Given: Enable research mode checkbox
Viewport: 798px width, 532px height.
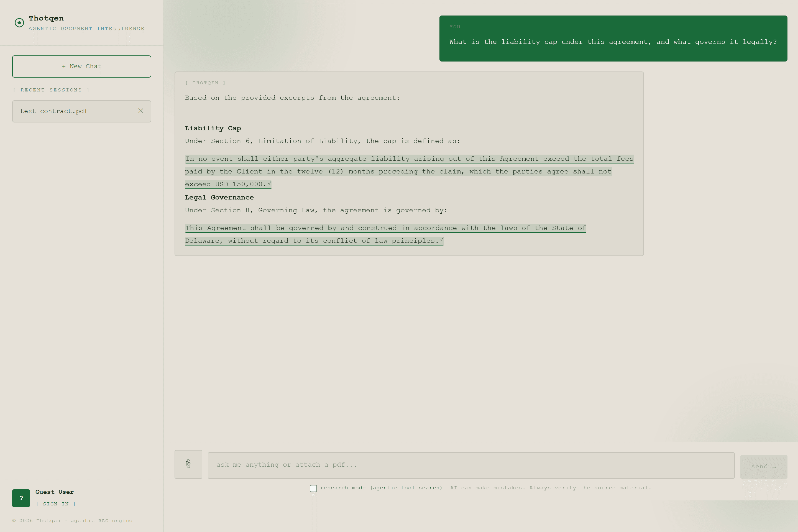Looking at the screenshot, I should coord(313,488).
